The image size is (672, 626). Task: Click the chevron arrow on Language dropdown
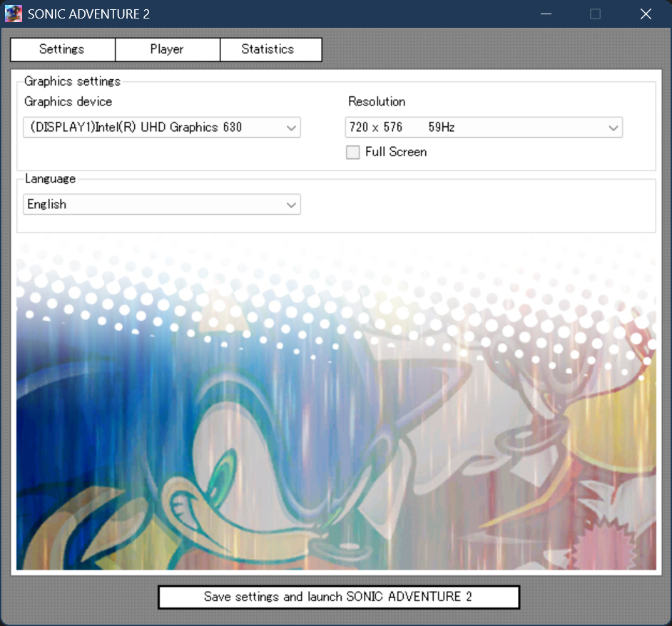291,205
